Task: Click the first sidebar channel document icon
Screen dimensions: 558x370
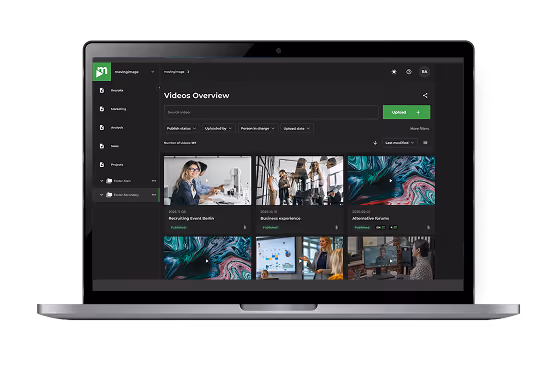Action: tap(102, 90)
